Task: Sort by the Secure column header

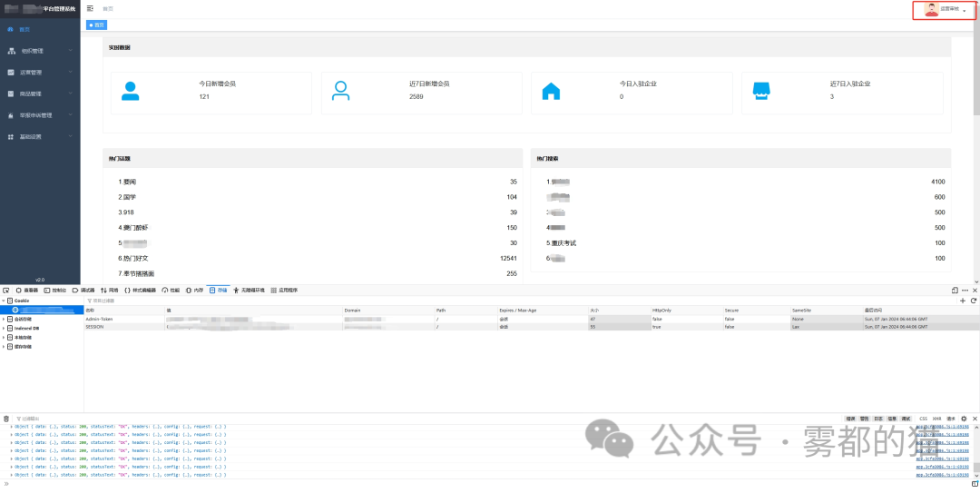Action: [x=756, y=311]
